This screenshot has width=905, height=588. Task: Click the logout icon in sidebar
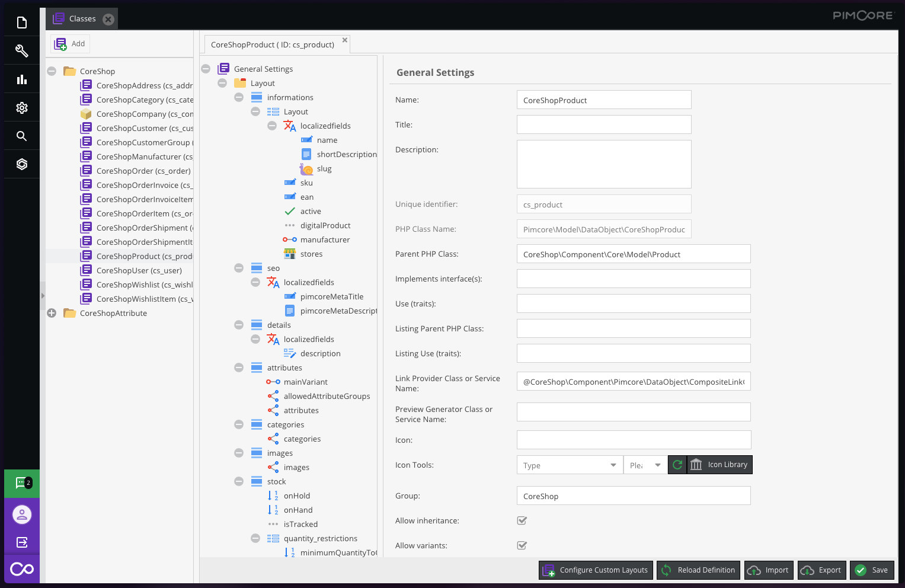point(22,542)
